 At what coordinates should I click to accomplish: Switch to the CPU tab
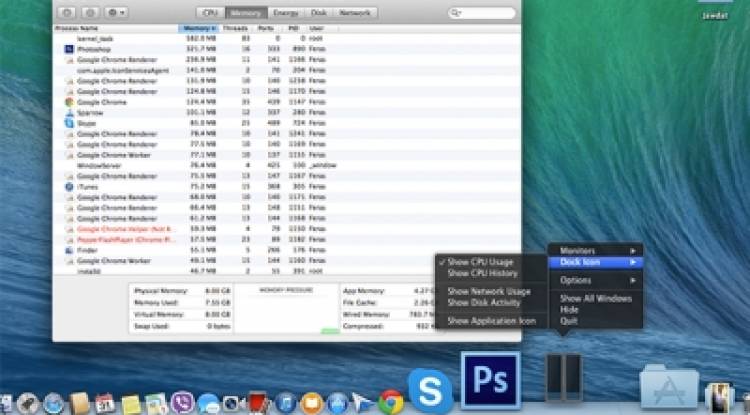click(210, 13)
